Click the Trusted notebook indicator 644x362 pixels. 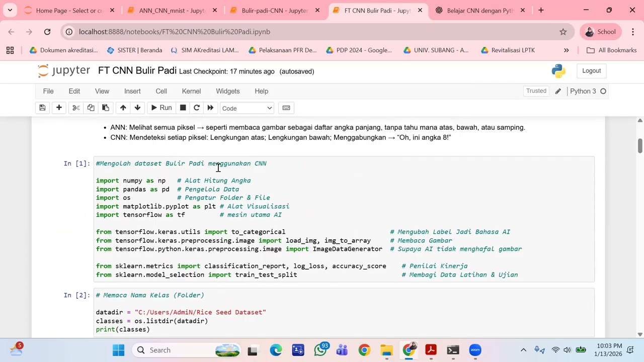[536, 91]
